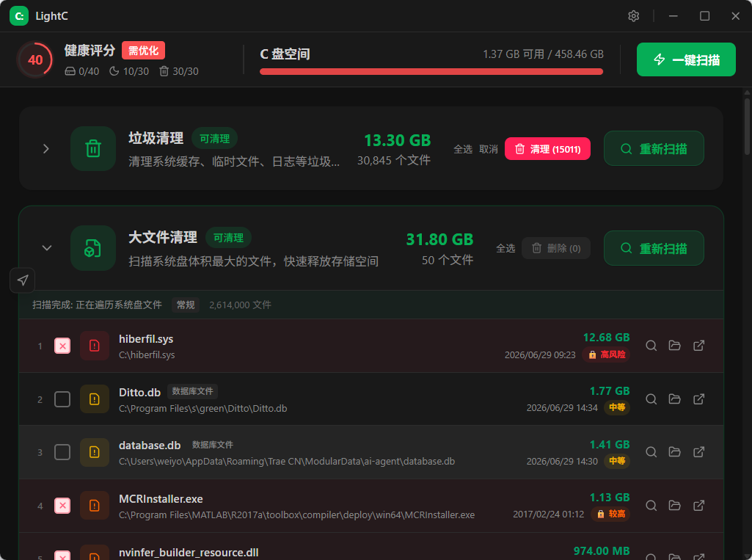The image size is (752, 560).
Task: Open folder location of MCRInstaller.exe
Action: 675,506
